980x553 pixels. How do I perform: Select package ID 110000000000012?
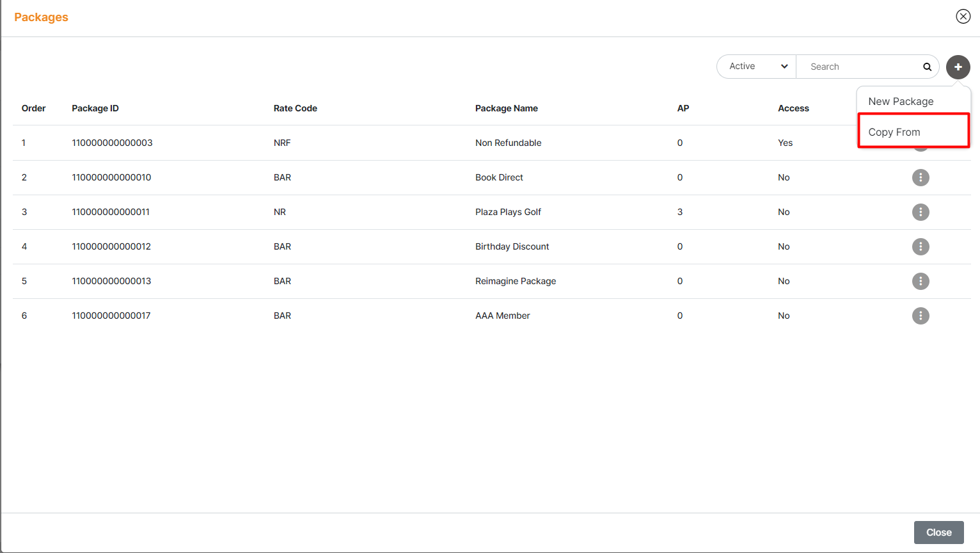coord(111,246)
